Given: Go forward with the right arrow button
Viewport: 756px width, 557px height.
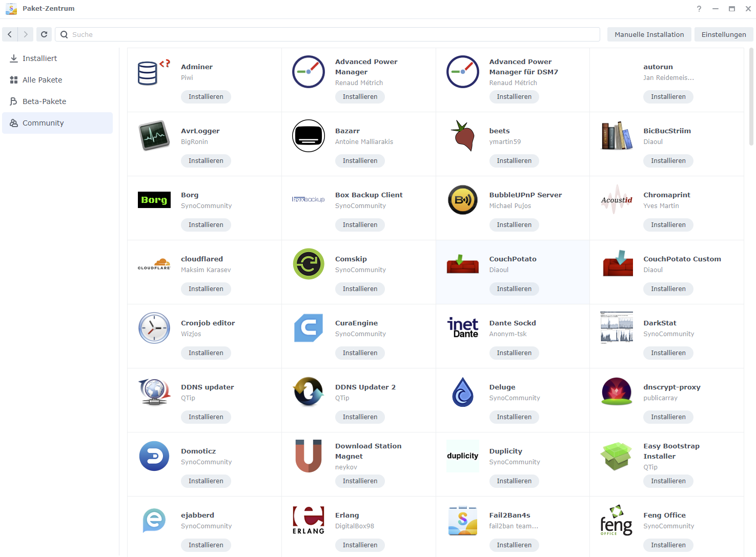Looking at the screenshot, I should click(26, 34).
